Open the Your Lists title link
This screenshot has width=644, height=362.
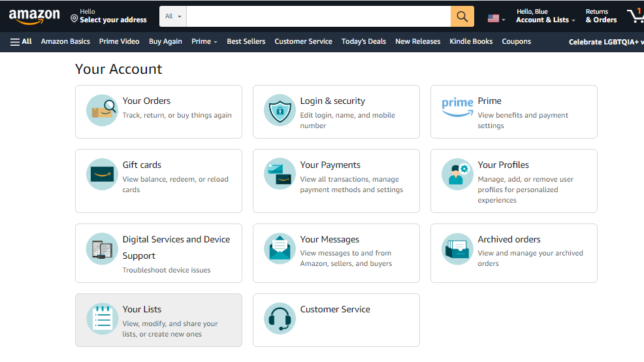[x=142, y=310]
